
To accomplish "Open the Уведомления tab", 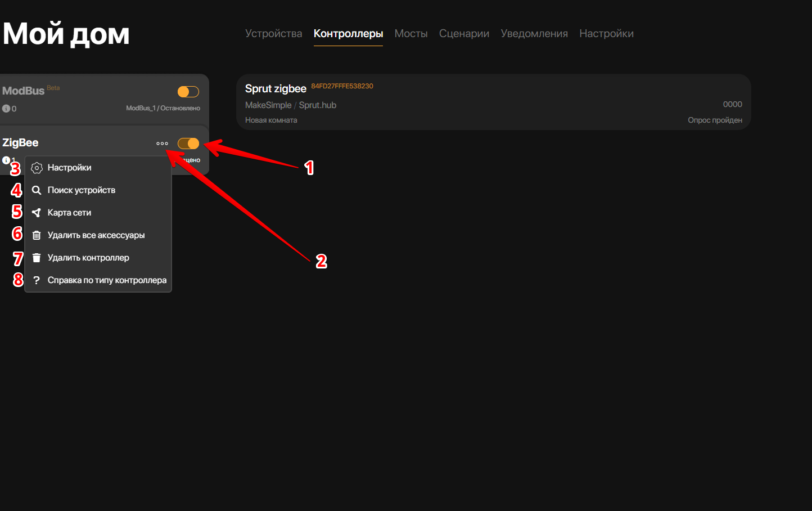I will click(x=534, y=34).
